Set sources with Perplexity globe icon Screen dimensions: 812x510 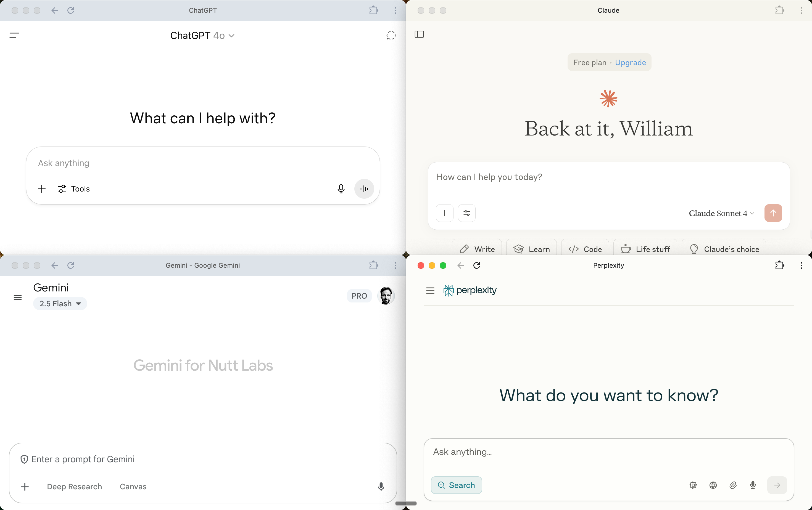[713, 485]
